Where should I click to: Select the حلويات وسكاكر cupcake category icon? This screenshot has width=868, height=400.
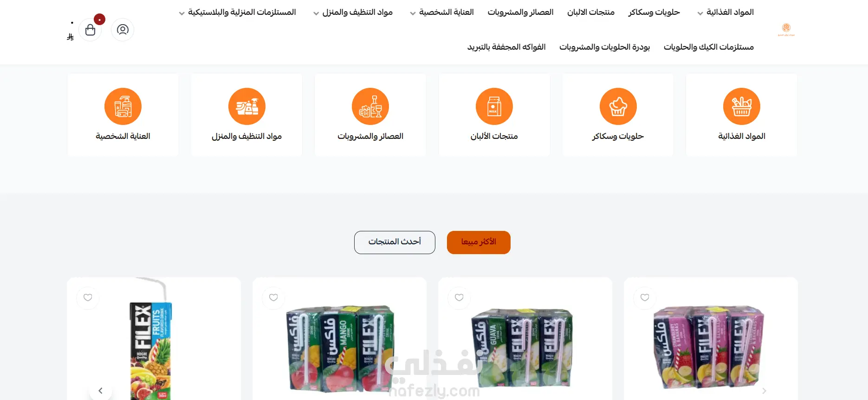tap(618, 106)
